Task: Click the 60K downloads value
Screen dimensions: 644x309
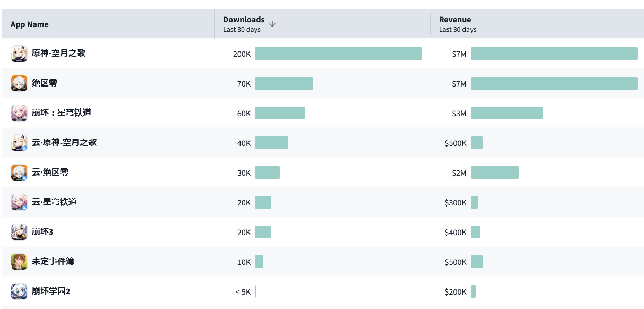Action: 244,114
